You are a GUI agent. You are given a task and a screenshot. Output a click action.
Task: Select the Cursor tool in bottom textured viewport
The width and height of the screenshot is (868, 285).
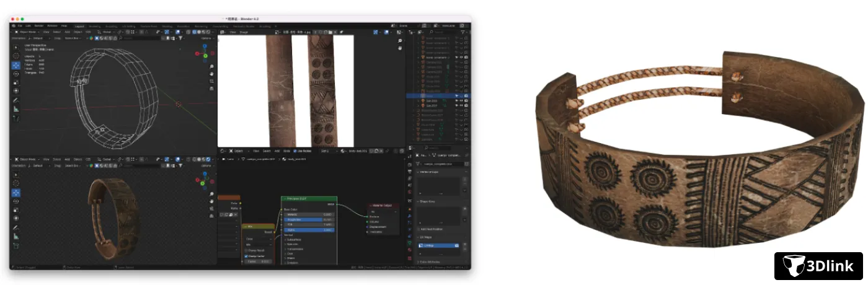(x=16, y=183)
